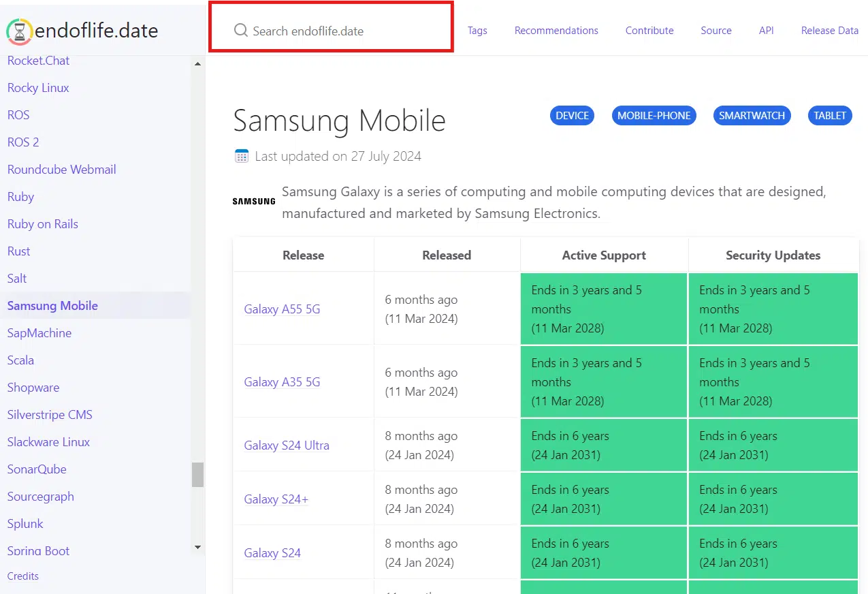Open the Galaxy A55 5G link
Image resolution: width=868 pixels, height=594 pixels.
(282, 309)
